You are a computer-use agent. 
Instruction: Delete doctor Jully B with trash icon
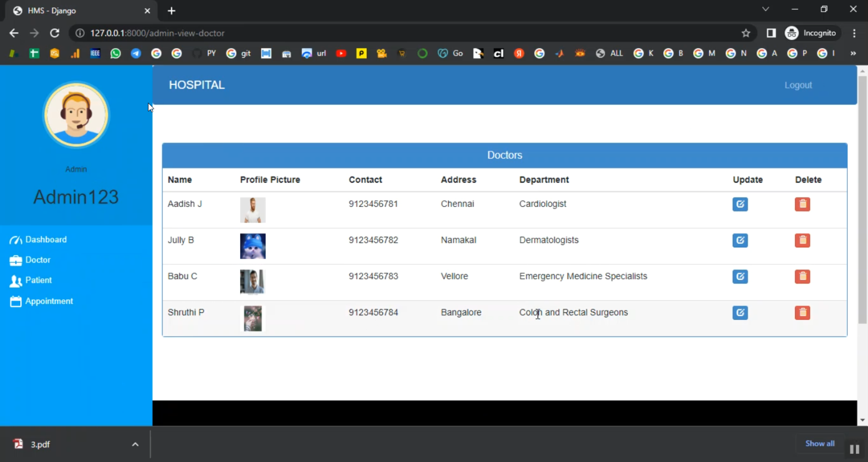pyautogui.click(x=802, y=241)
